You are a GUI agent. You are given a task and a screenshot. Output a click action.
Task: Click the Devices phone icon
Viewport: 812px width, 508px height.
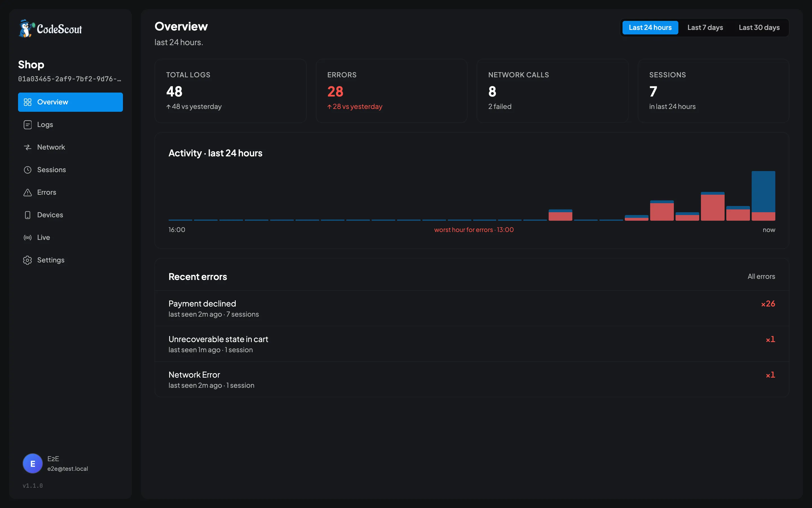(x=28, y=215)
